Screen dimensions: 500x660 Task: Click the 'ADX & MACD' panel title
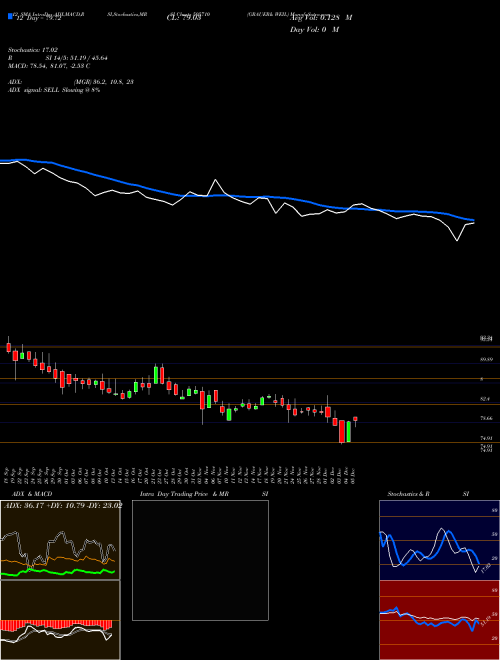click(x=32, y=494)
